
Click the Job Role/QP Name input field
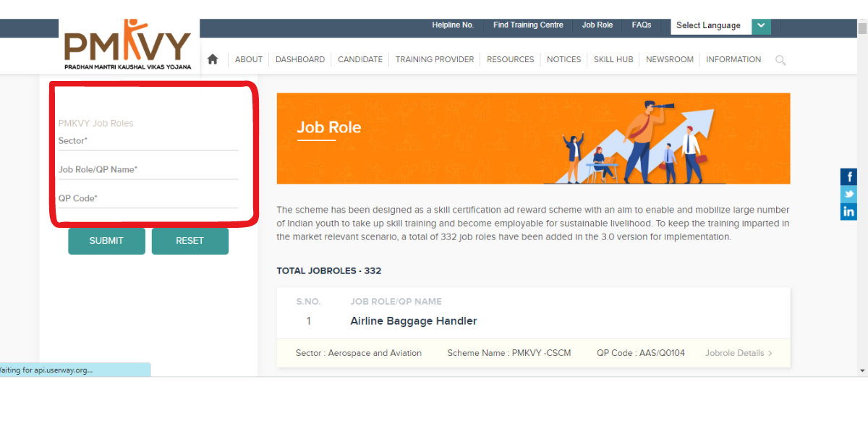[x=148, y=170]
